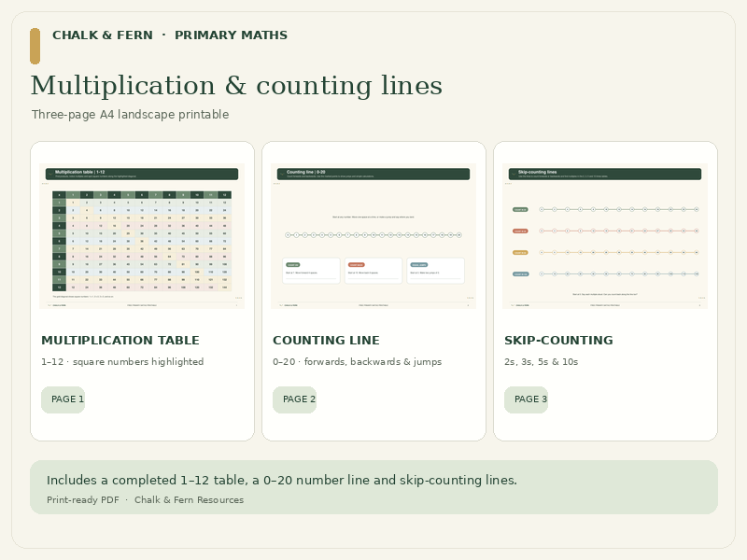Click '1–12 · square numbers highlighted' text
Screen dimensions: 747x560
tap(122, 362)
